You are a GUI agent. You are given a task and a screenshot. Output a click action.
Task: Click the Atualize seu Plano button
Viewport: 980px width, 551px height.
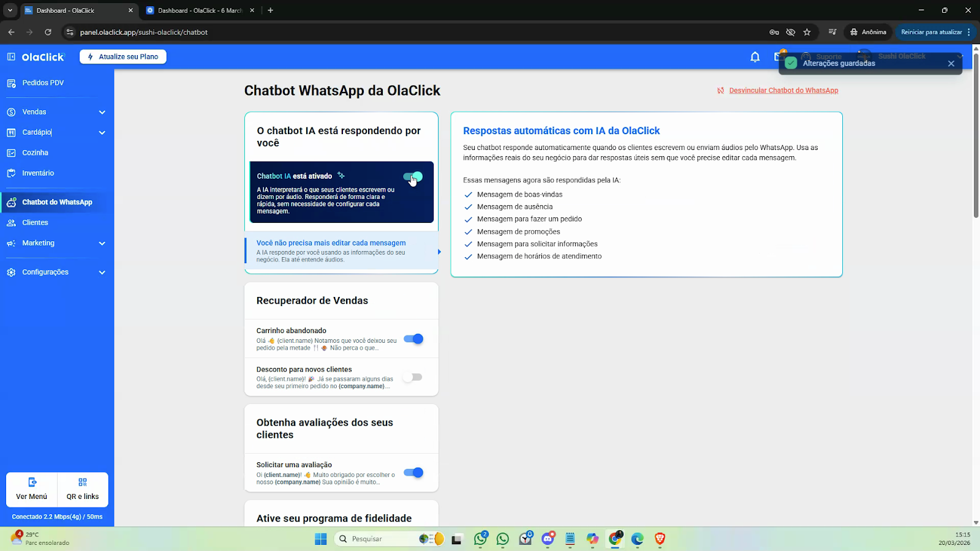click(x=123, y=57)
